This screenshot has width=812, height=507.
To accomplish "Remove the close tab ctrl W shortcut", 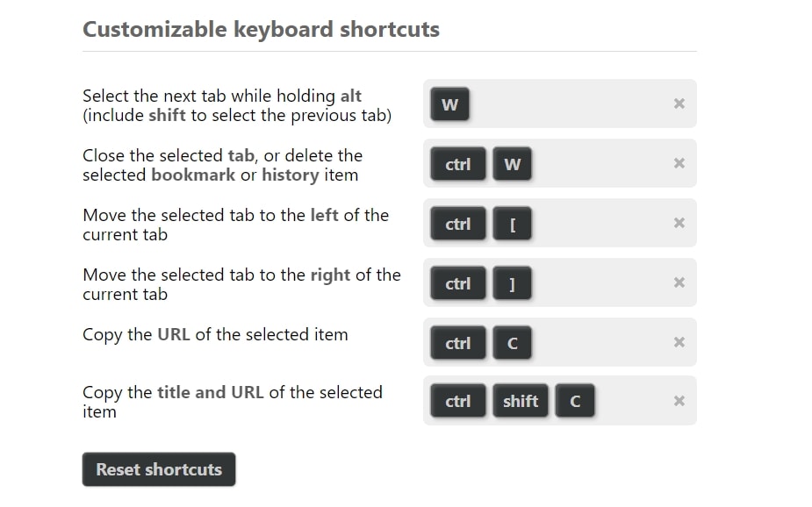I will click(x=679, y=163).
